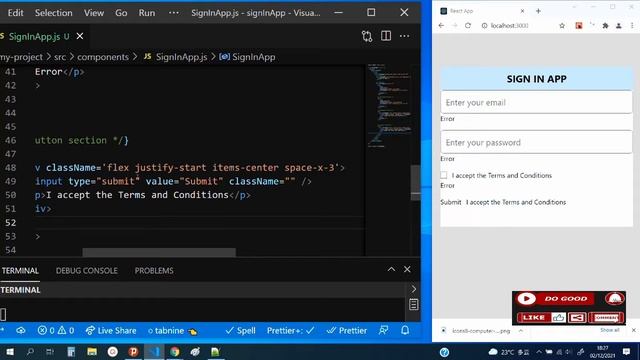
Task: Select the React App browser tab
Action: point(482,11)
